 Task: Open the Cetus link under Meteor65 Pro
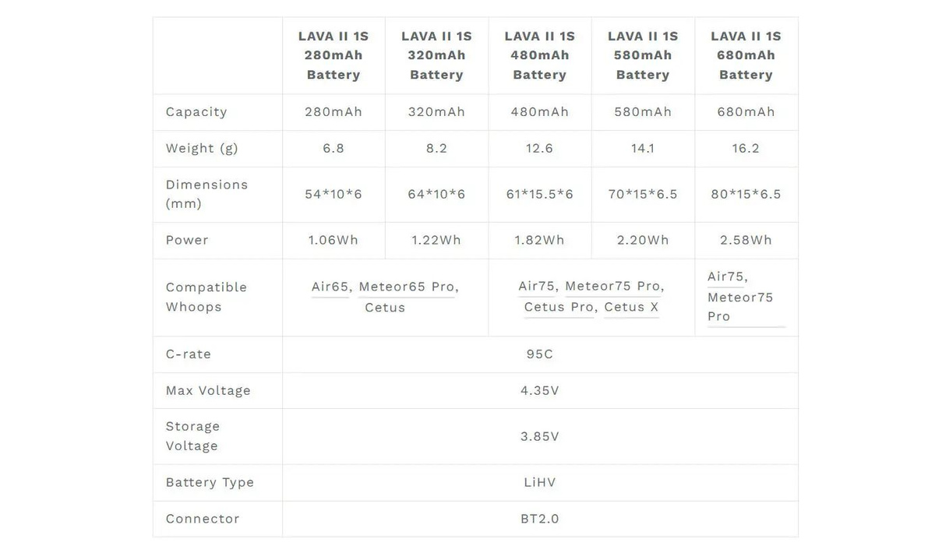[x=385, y=308]
